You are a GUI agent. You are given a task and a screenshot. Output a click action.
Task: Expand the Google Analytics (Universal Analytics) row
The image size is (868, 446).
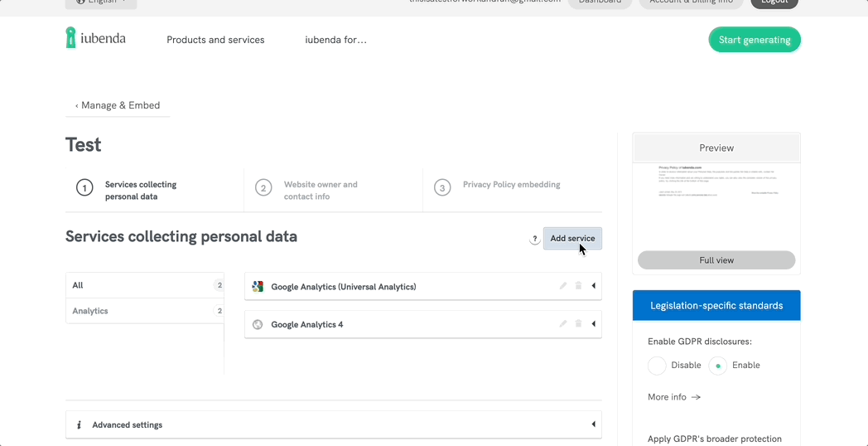[593, 286]
